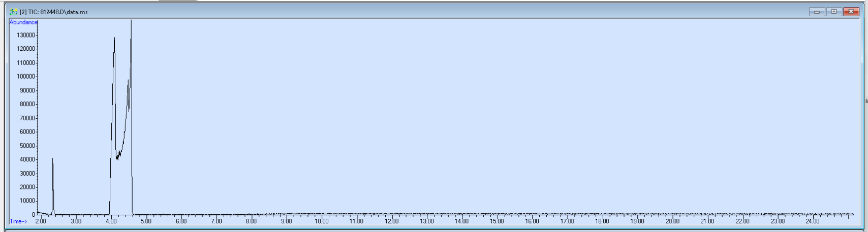Click the 10000 abundance tick label
Viewport: 868px width, 232px height.
click(x=27, y=201)
